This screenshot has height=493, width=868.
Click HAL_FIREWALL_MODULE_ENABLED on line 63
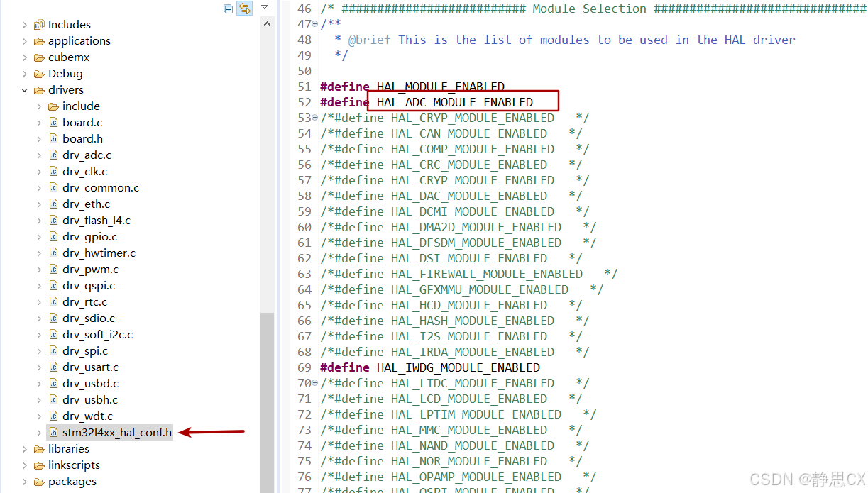pyautogui.click(x=486, y=274)
